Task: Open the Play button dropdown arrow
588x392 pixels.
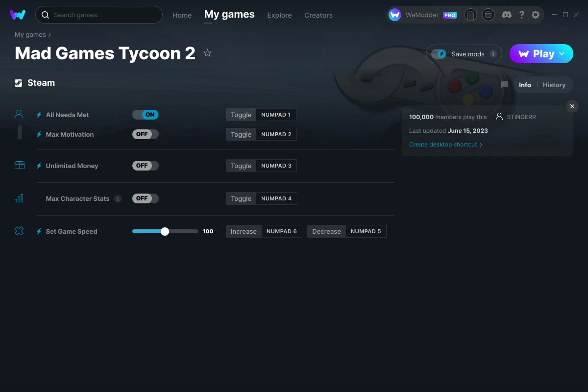Action: [x=561, y=53]
